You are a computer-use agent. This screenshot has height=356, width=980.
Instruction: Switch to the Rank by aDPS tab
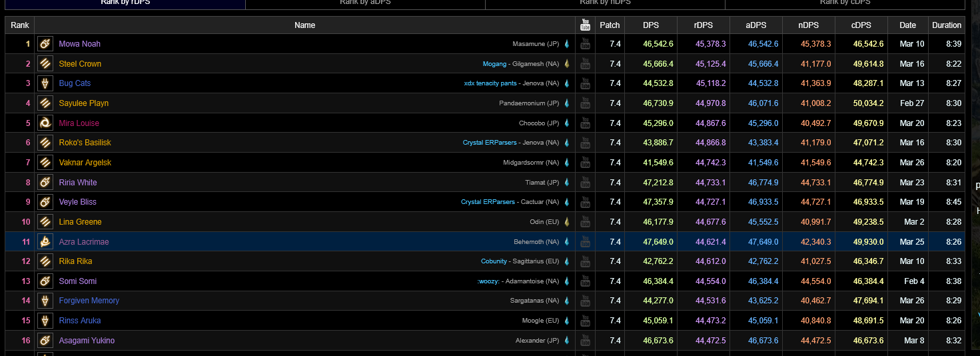(365, 3)
